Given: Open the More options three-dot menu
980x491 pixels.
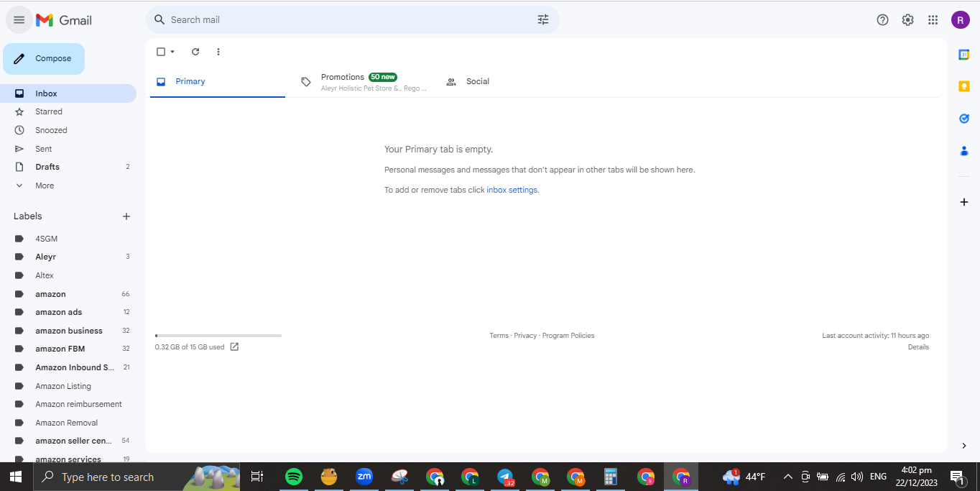Looking at the screenshot, I should click(x=218, y=52).
